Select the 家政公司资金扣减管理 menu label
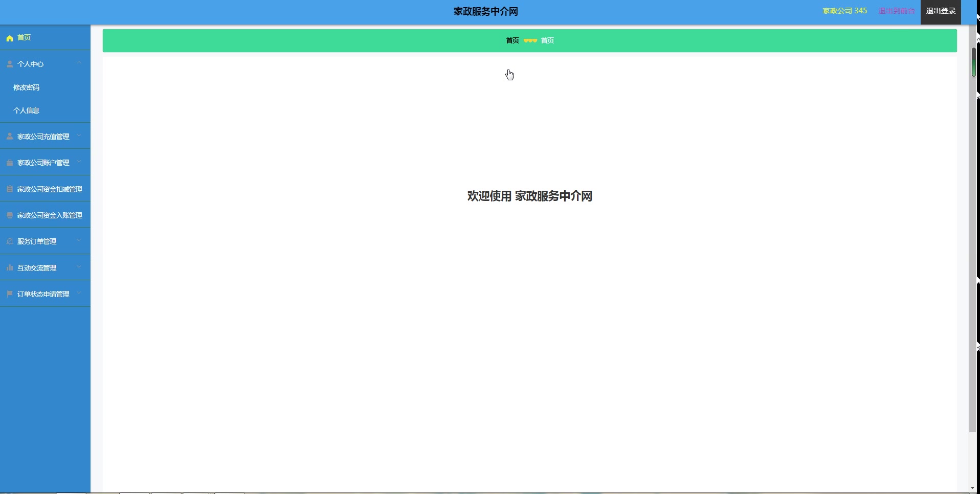Viewport: 980px width, 494px height. (x=50, y=189)
